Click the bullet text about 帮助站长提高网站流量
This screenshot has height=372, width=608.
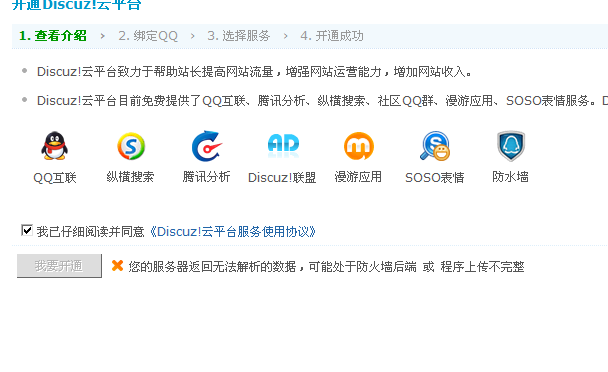tap(254, 72)
